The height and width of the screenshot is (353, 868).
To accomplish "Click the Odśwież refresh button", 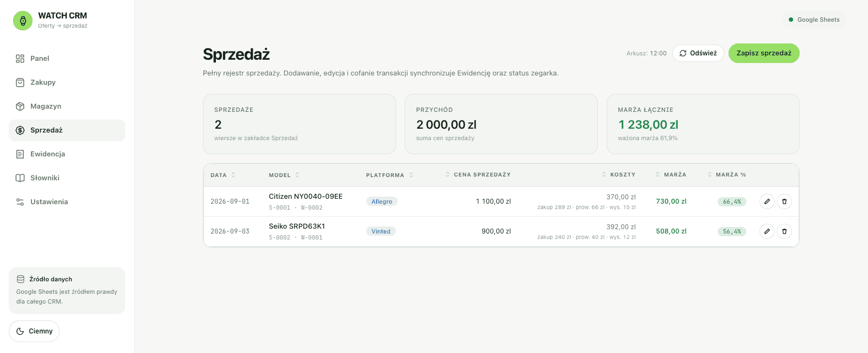I will point(698,53).
